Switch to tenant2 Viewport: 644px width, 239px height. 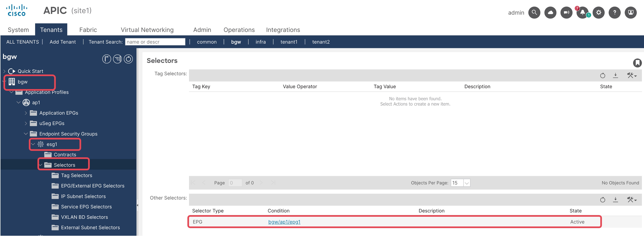pos(321,42)
